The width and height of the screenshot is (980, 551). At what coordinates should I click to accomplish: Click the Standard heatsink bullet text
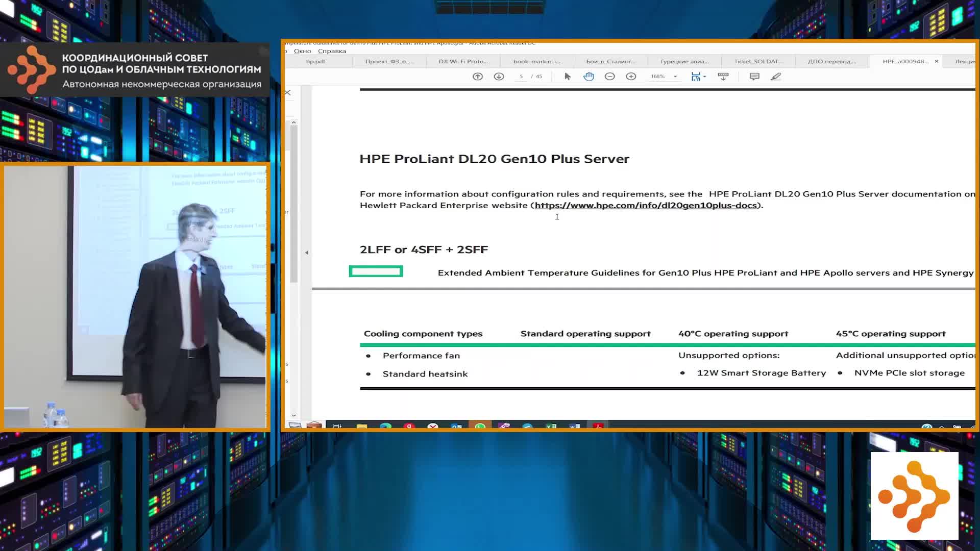(x=425, y=374)
